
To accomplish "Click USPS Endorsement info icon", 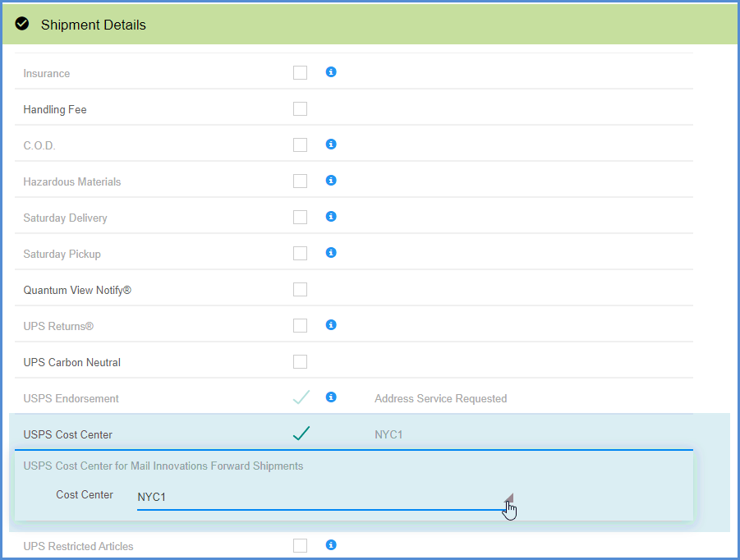I will click(331, 397).
